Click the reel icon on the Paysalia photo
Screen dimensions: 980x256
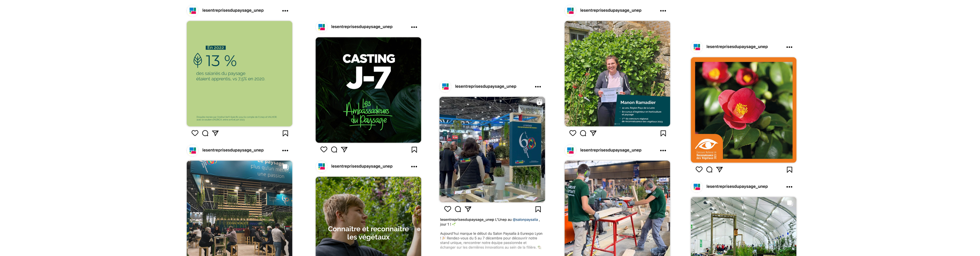coord(540,102)
